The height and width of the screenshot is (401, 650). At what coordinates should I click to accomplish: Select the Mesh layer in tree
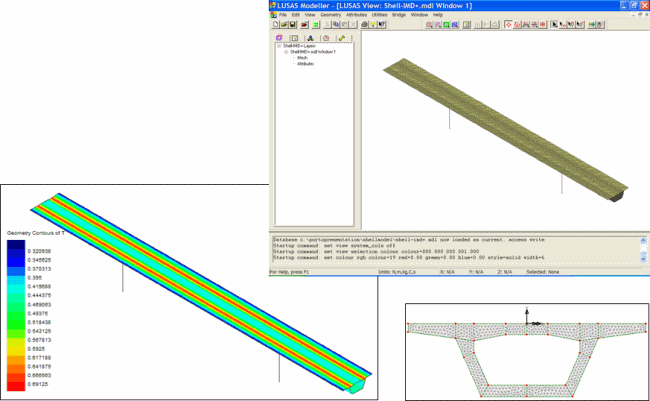click(x=301, y=58)
